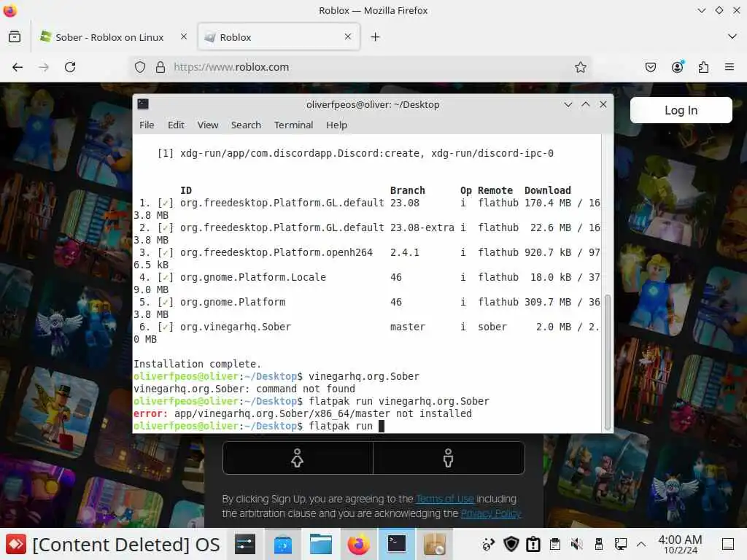Open the clipboard tray icon
Screen dimensions: 747x560
[x=555, y=544]
